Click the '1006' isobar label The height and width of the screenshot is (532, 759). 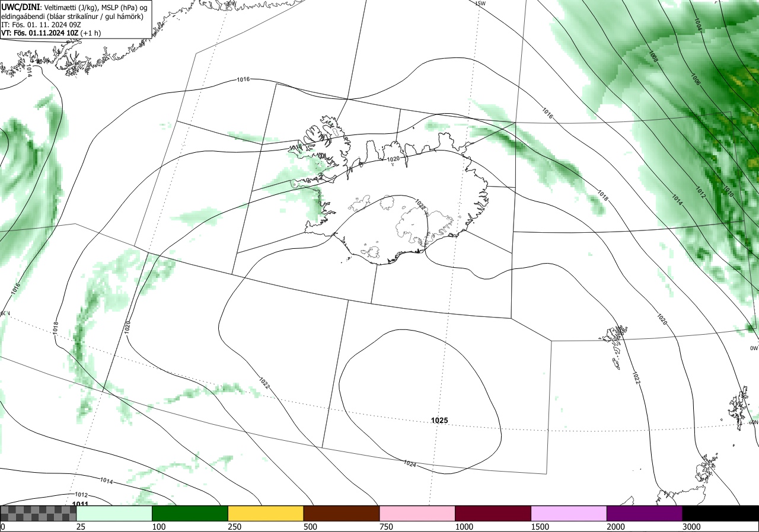696,79
